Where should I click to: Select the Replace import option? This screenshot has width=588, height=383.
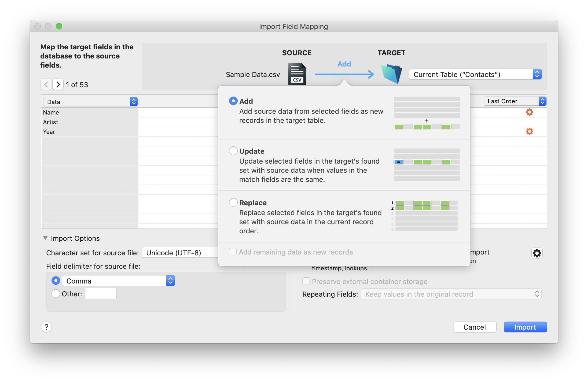coord(233,202)
